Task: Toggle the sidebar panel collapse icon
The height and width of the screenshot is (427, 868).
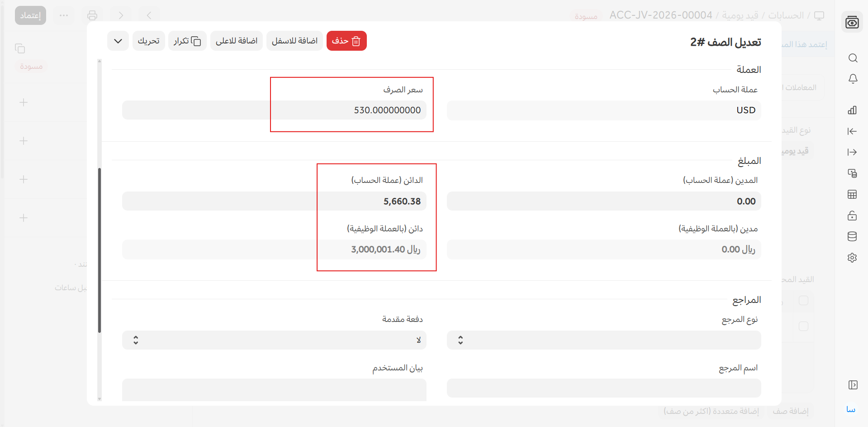Action: pyautogui.click(x=853, y=385)
